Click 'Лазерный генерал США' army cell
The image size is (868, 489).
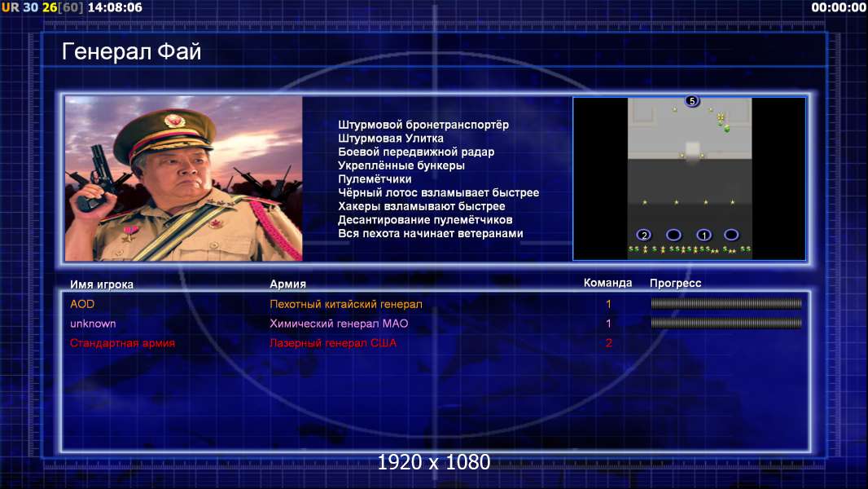point(333,343)
